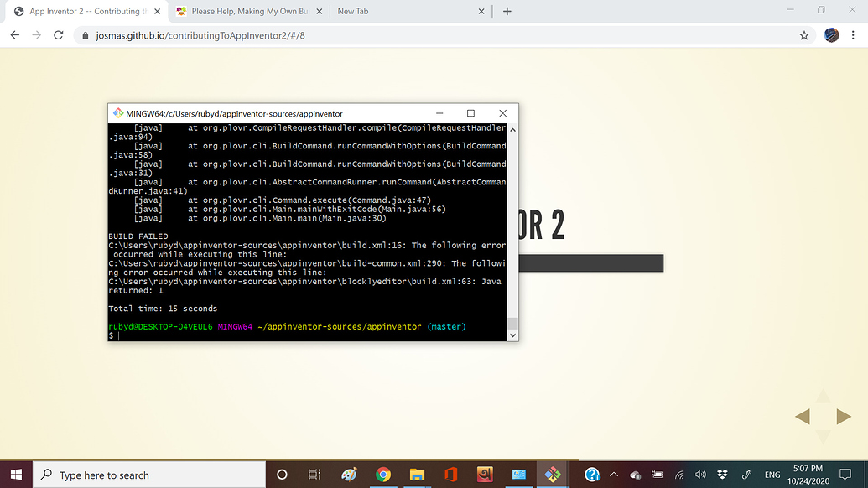This screenshot has height=488, width=868.
Task: Click the terminal command prompt line
Action: tap(307, 335)
